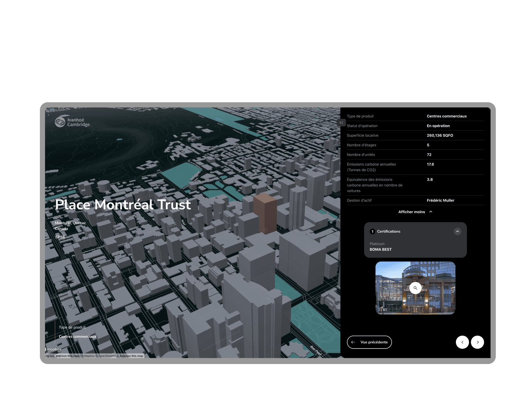532x405 pixels.
Task: Open the OpenStreetMap attribution link
Action: [107, 356]
